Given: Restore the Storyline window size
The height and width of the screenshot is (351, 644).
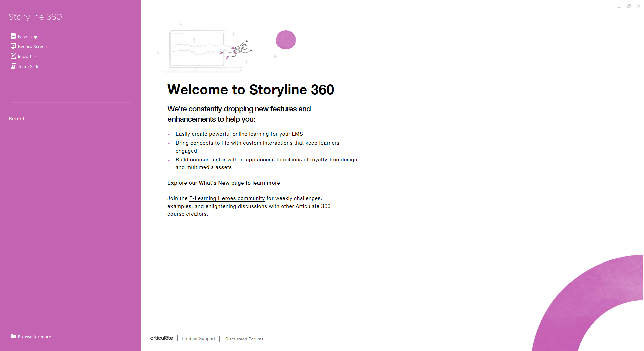Looking at the screenshot, I should [629, 6].
